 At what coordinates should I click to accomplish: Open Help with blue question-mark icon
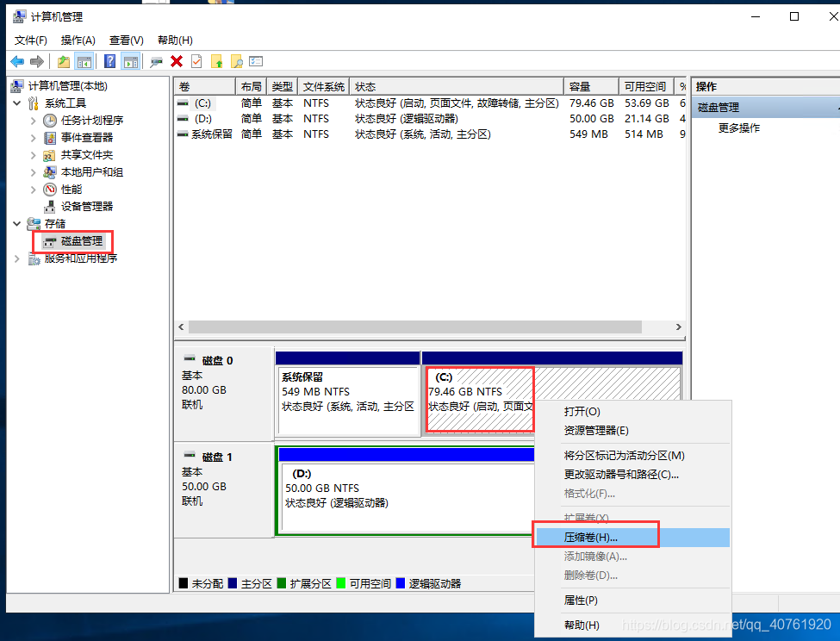(x=109, y=61)
